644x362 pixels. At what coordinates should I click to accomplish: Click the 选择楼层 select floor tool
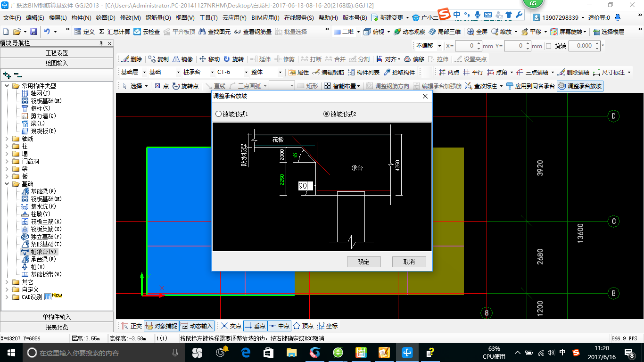click(x=609, y=32)
